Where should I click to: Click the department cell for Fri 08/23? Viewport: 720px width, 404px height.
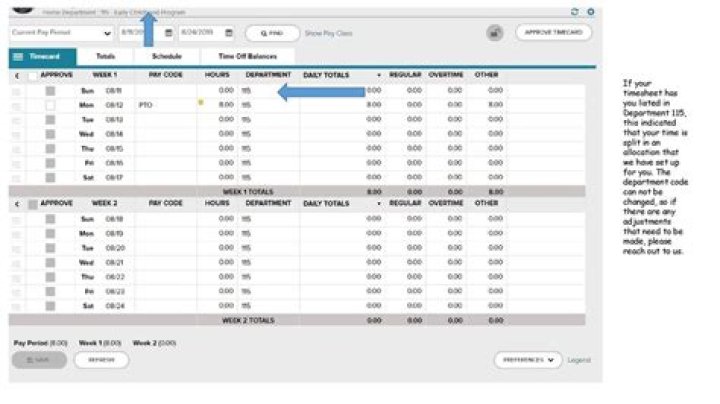click(268, 292)
